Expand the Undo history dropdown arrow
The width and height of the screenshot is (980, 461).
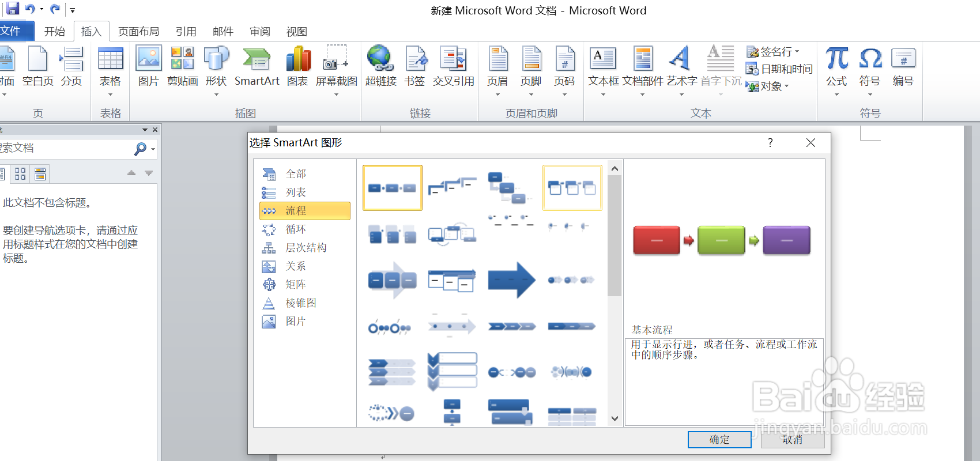coord(42,9)
